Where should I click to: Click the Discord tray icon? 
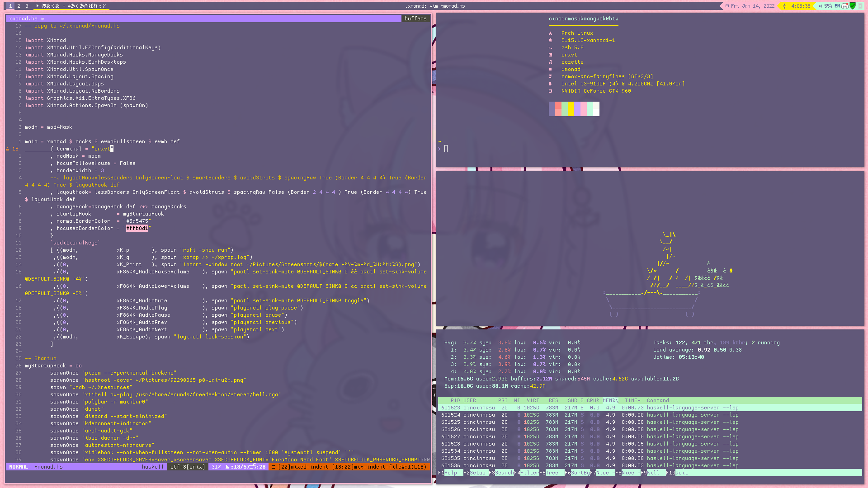[x=844, y=6]
